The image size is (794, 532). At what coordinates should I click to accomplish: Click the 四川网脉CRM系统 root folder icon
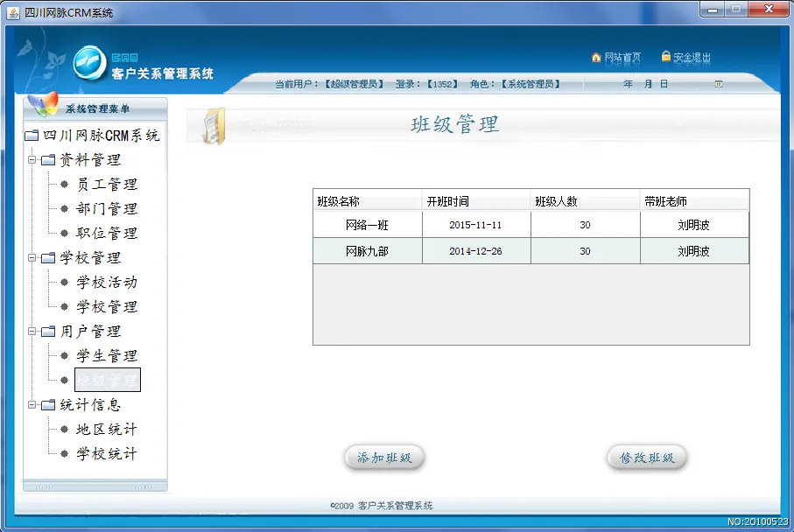[32, 136]
